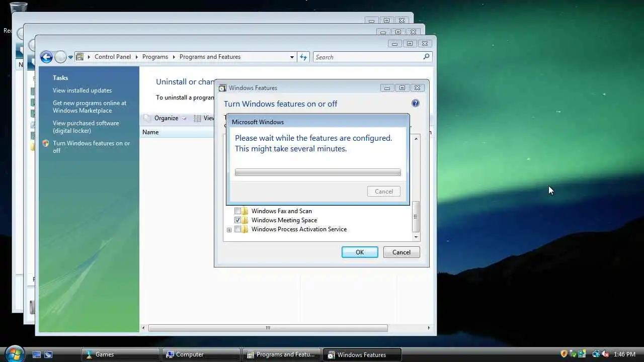
Task: Open View purchased software (digital locker) link
Action: point(86,127)
